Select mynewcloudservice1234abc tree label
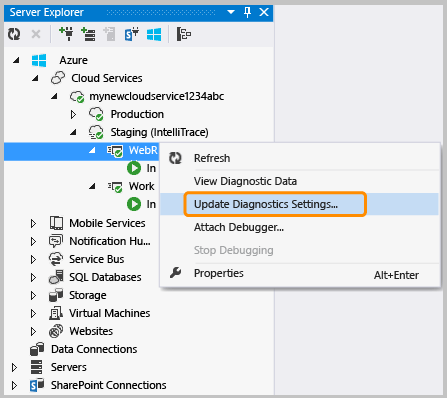Screen dimensions: 447x398 point(157,96)
